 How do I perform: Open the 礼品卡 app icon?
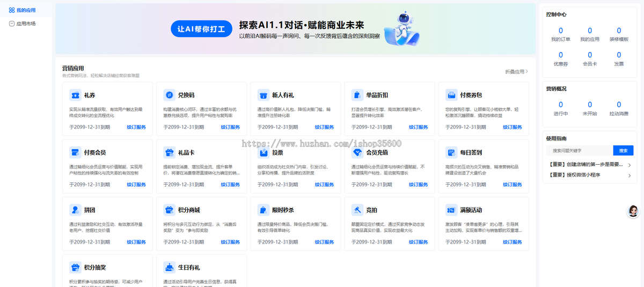point(169,152)
